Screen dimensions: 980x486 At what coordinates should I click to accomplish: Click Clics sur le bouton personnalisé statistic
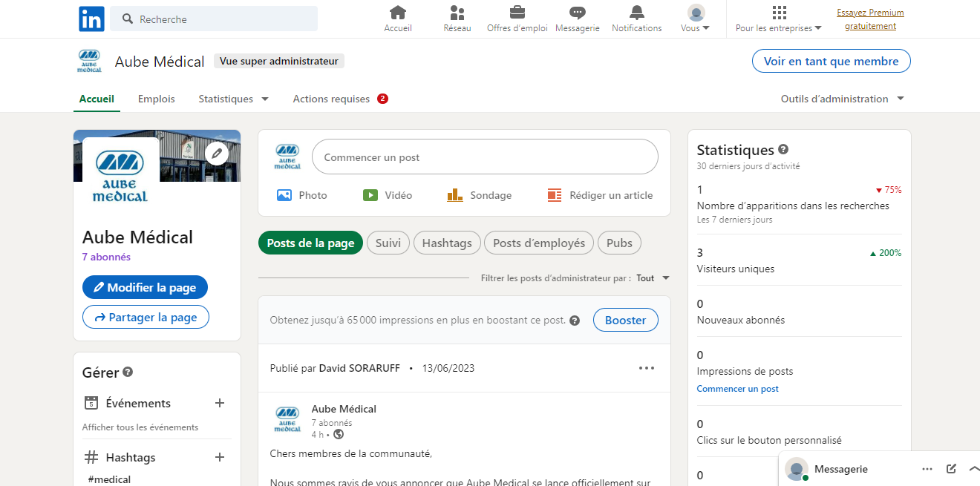[769, 440]
